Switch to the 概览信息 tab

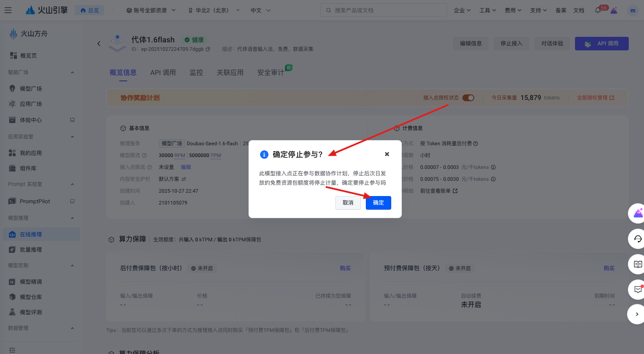click(123, 73)
